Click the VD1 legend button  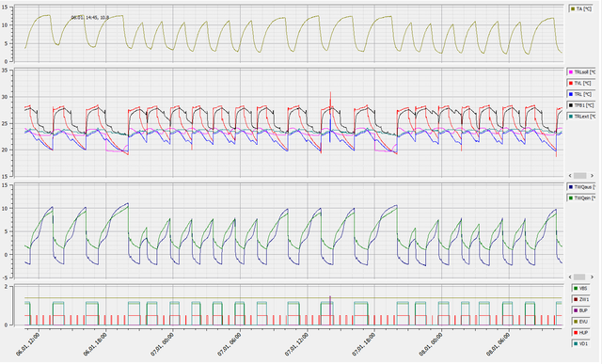coord(580,343)
